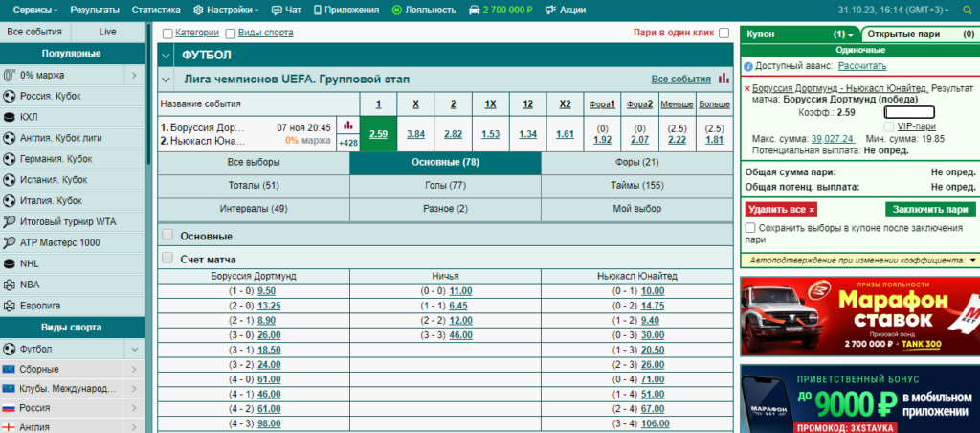Click football icon in Виды спорта Футбол row
This screenshot has height=433, width=980.
click(x=9, y=349)
